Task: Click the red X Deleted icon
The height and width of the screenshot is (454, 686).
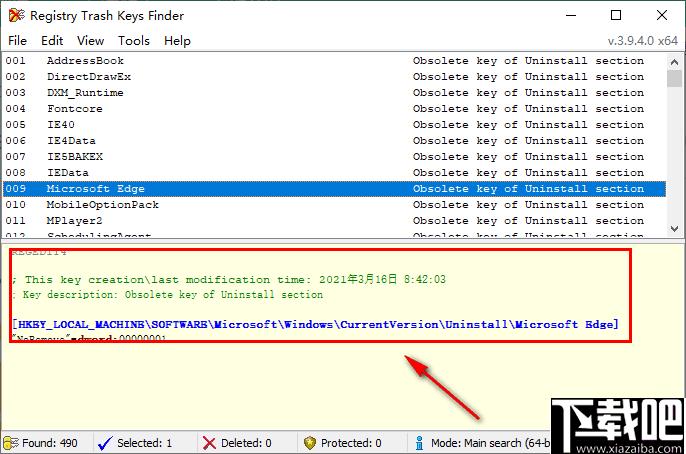Action: 208,443
